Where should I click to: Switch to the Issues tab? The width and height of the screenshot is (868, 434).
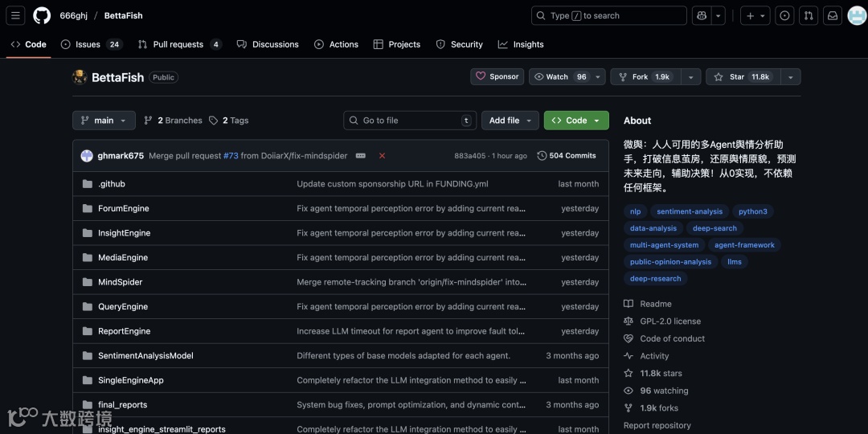(x=92, y=44)
